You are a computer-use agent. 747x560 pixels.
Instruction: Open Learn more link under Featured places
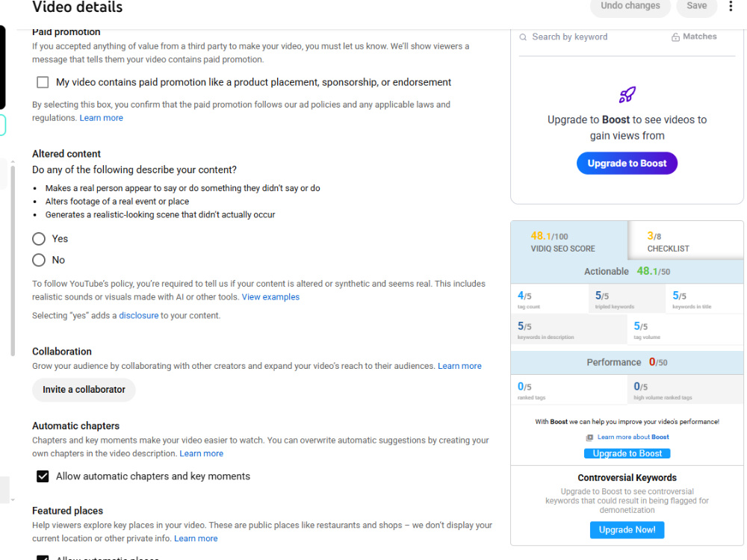click(x=196, y=538)
